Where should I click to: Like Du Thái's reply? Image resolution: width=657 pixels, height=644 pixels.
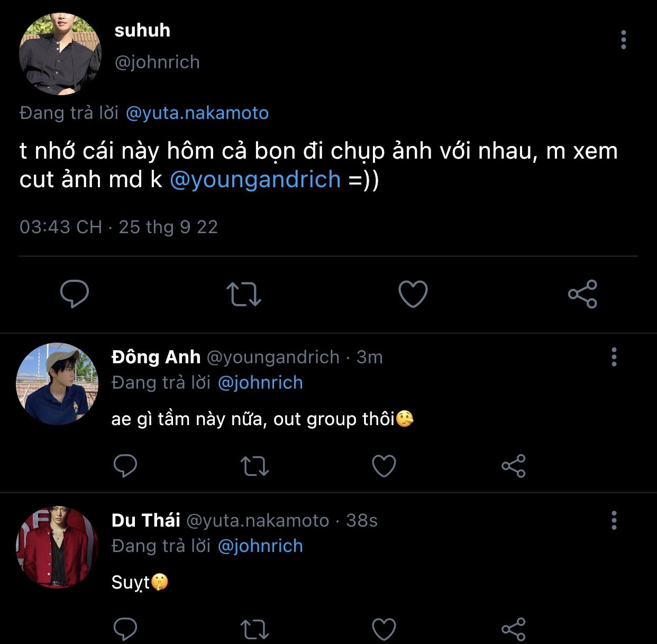[x=384, y=629]
